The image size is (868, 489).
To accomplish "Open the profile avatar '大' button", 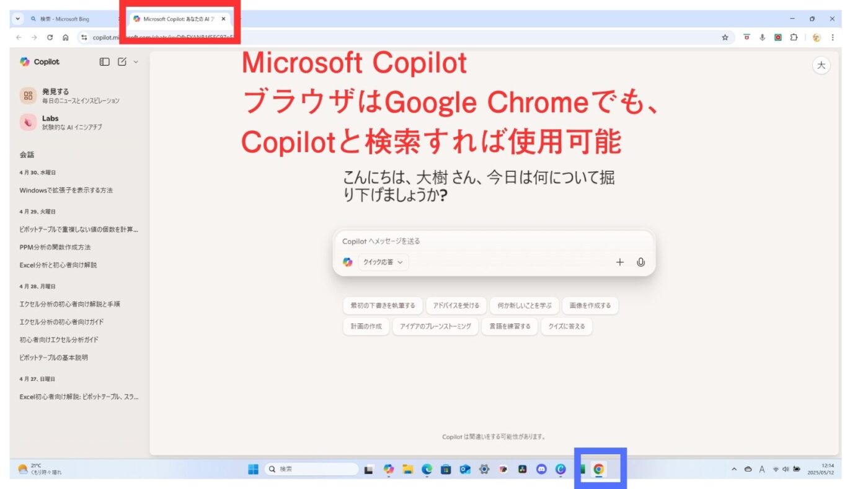I will pos(821,66).
